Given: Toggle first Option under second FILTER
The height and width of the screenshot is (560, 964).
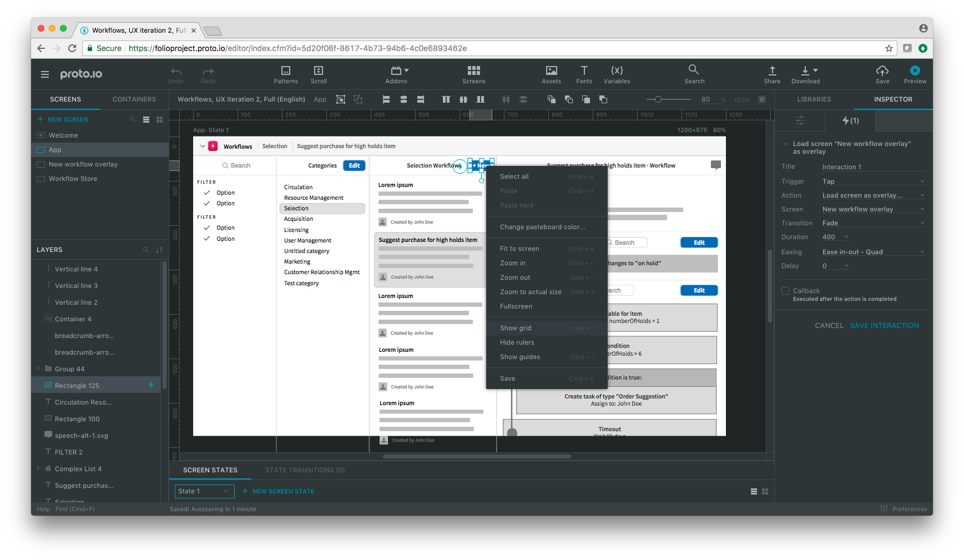Looking at the screenshot, I should [x=206, y=228].
